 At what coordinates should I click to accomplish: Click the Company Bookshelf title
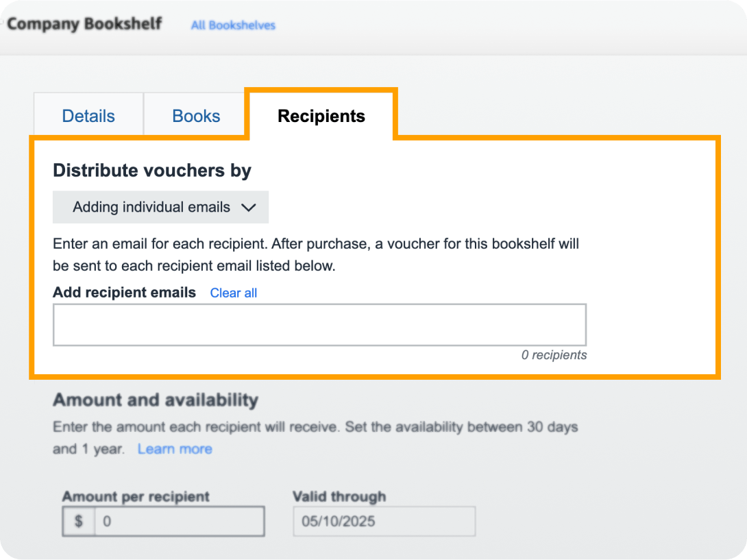(84, 24)
